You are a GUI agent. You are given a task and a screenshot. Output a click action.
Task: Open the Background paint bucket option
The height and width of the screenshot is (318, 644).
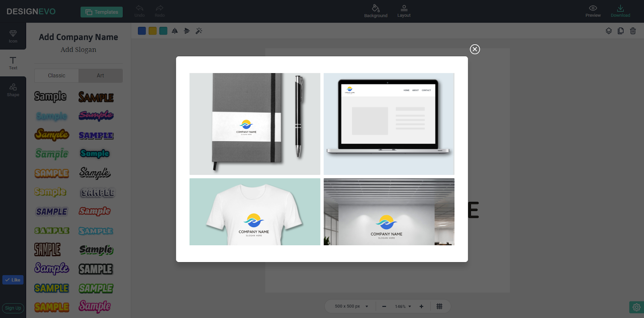click(x=376, y=11)
